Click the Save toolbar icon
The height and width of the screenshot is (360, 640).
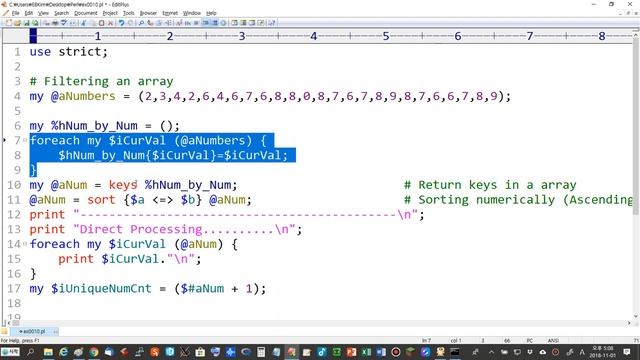pos(26,23)
